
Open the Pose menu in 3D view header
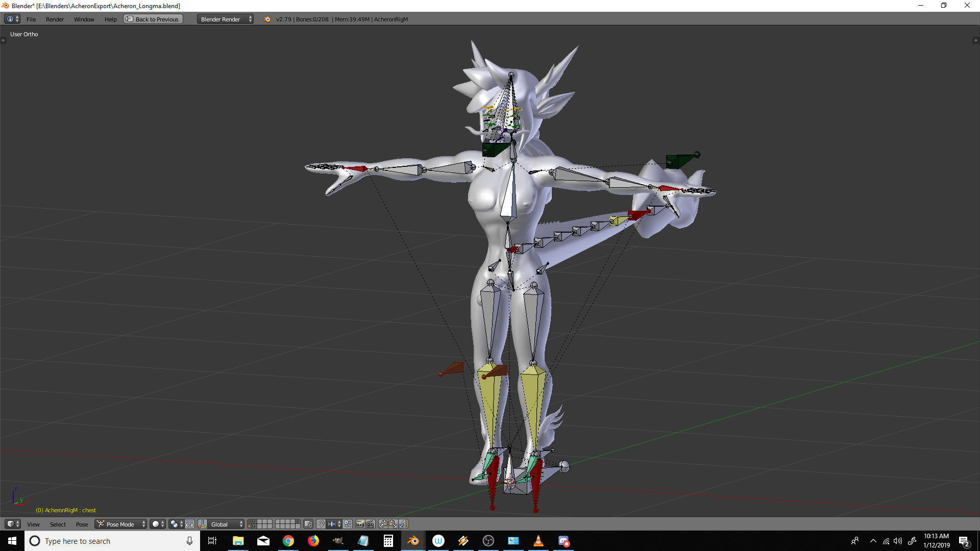(82, 524)
